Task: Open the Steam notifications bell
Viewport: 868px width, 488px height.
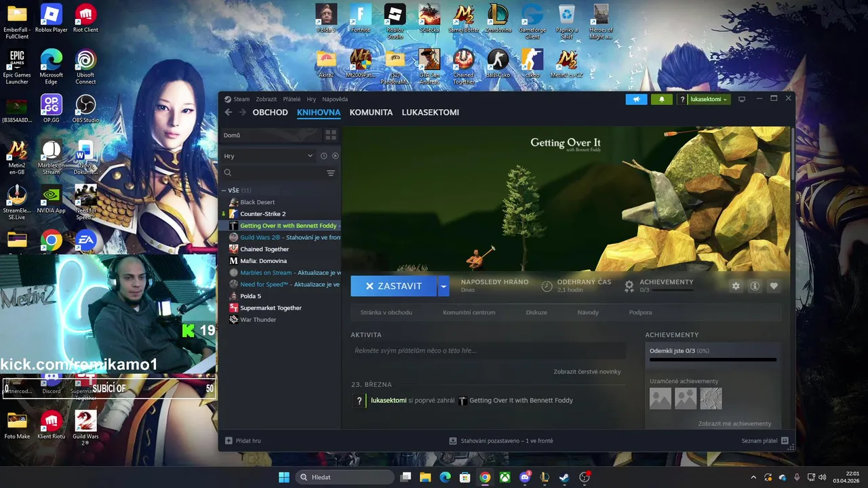Action: click(662, 99)
